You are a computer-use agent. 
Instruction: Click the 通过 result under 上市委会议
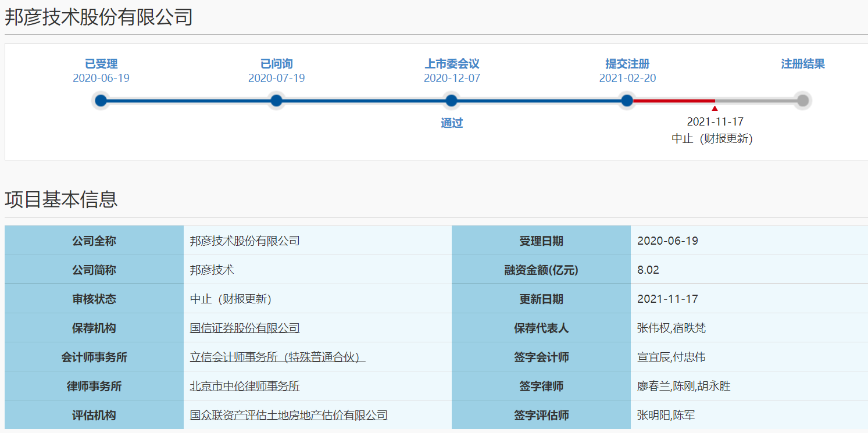click(x=452, y=123)
